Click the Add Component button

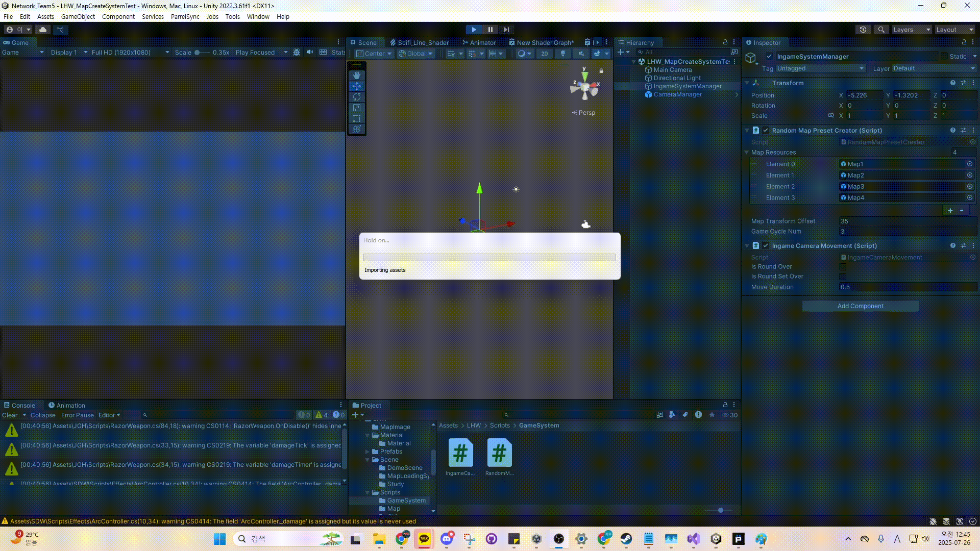click(860, 306)
